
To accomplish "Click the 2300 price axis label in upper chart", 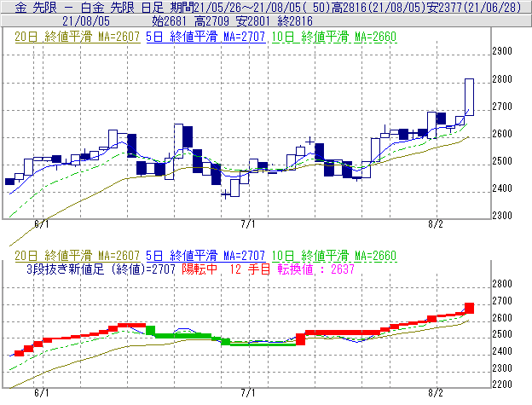I will 502,216.
